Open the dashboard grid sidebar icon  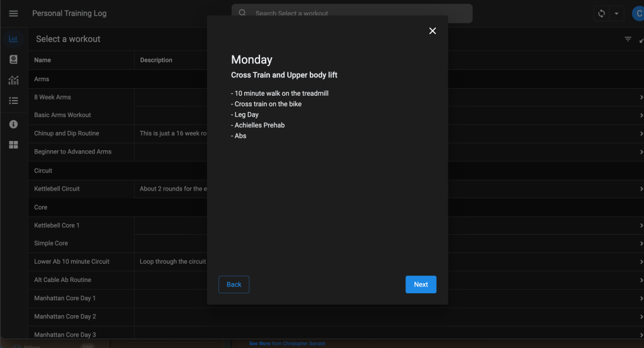[x=13, y=145]
